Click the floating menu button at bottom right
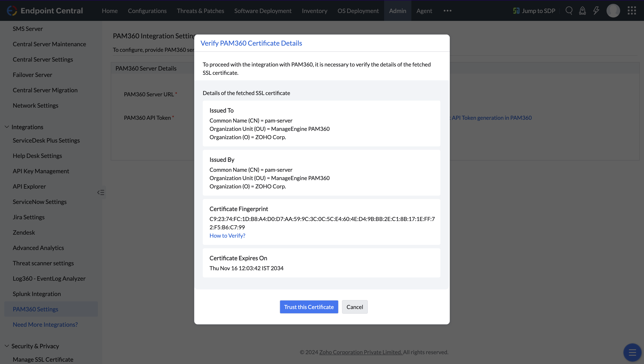This screenshot has width=644, height=364. (x=632, y=353)
